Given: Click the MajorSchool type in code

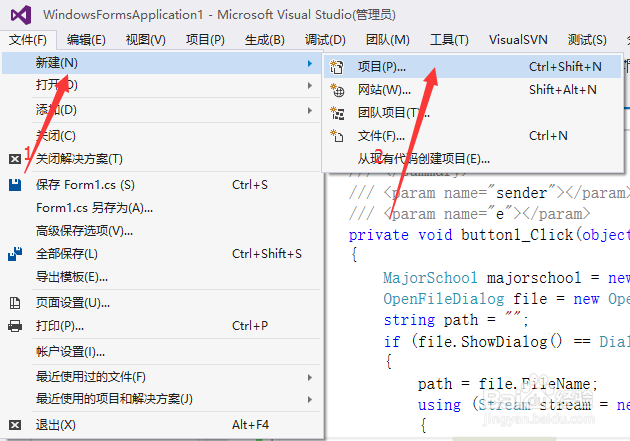Looking at the screenshot, I should (430, 278).
